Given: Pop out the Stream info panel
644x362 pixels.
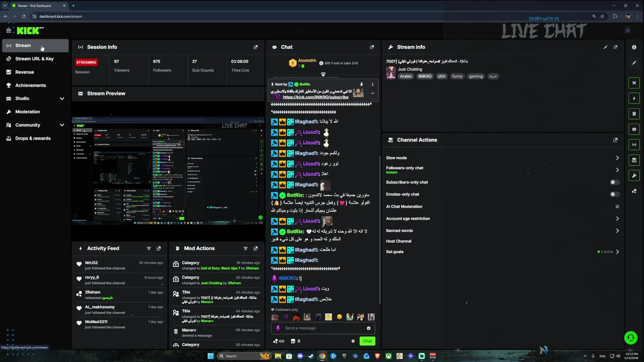Looking at the screenshot, I should [615, 47].
